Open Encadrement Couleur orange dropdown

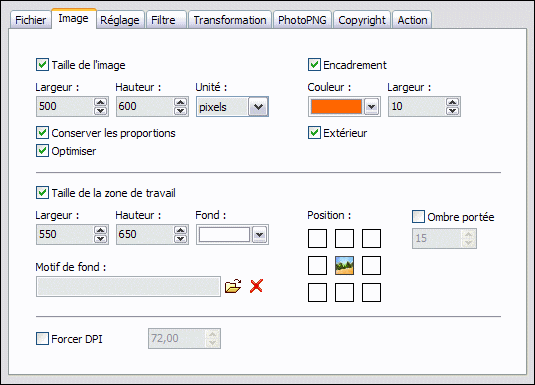(x=371, y=107)
